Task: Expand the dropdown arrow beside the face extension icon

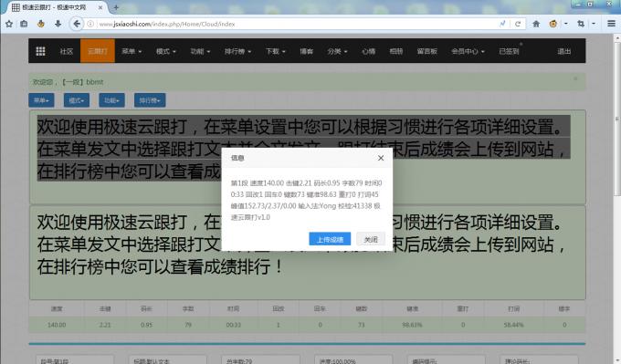Action: pos(565,24)
